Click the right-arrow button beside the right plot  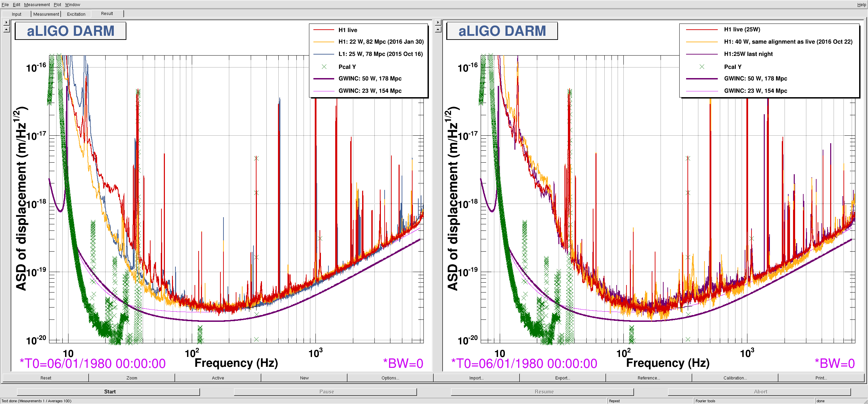point(438,22)
